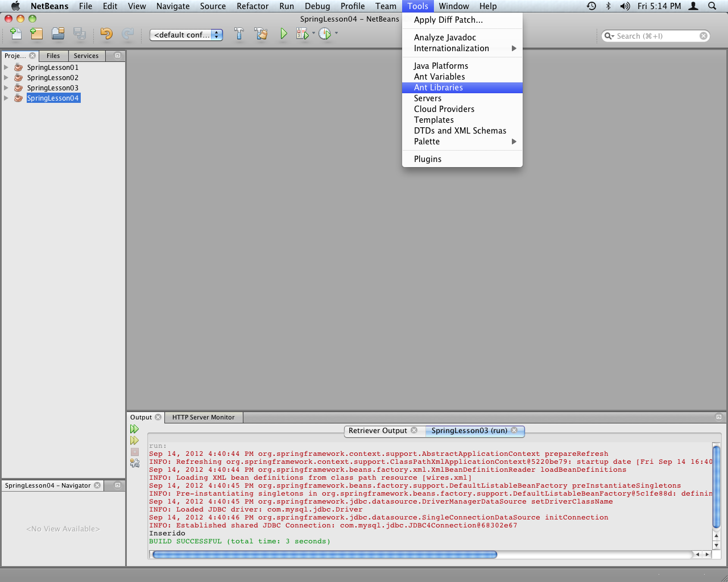The image size is (728, 582).
Task: Open Cloud Providers from the Tools menu
Action: tap(462, 109)
